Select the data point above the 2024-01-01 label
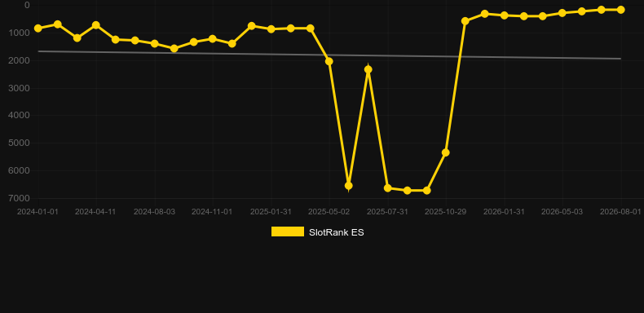The height and width of the screenshot is (313, 644). pos(38,29)
